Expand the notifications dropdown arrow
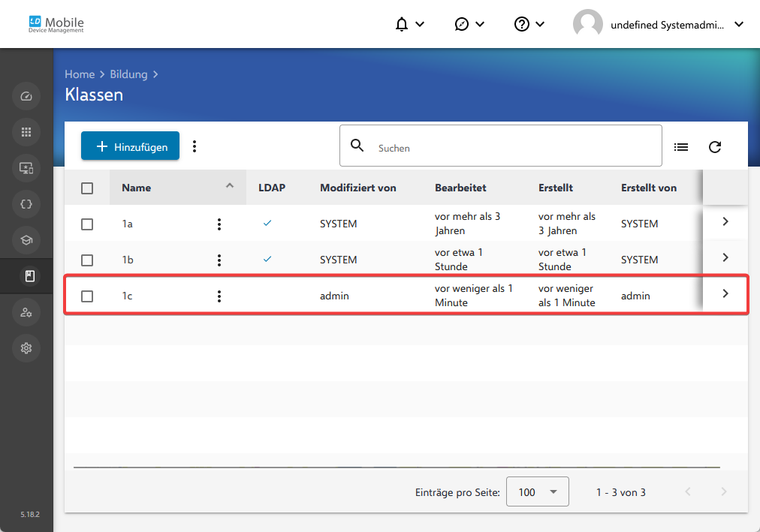The image size is (760, 532). coord(421,24)
